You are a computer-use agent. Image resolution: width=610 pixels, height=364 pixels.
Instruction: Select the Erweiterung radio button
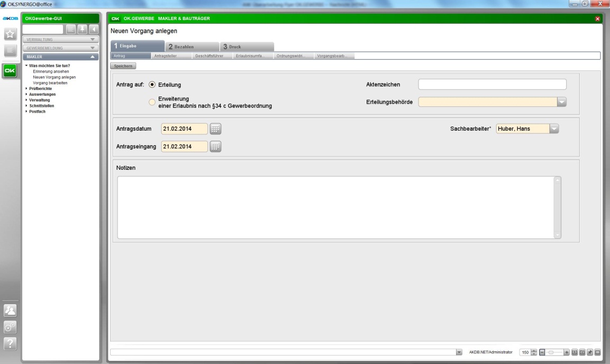[152, 102]
